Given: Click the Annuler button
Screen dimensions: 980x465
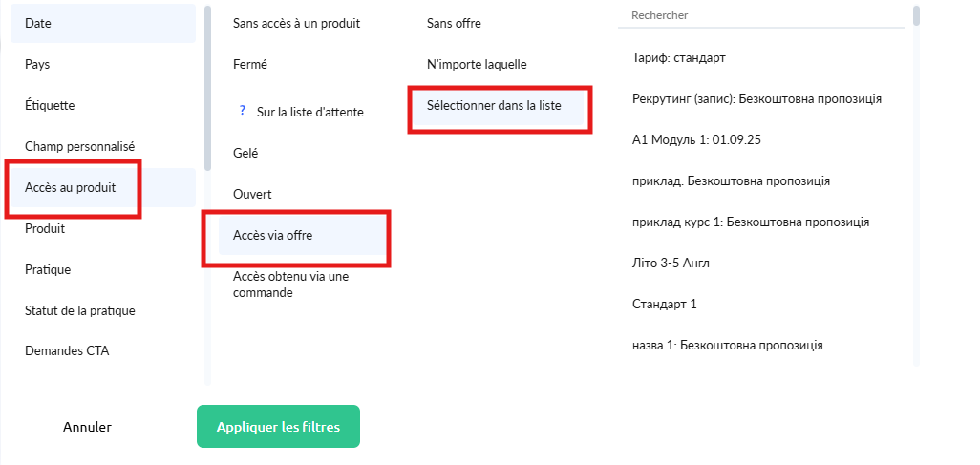Looking at the screenshot, I should (x=88, y=427).
